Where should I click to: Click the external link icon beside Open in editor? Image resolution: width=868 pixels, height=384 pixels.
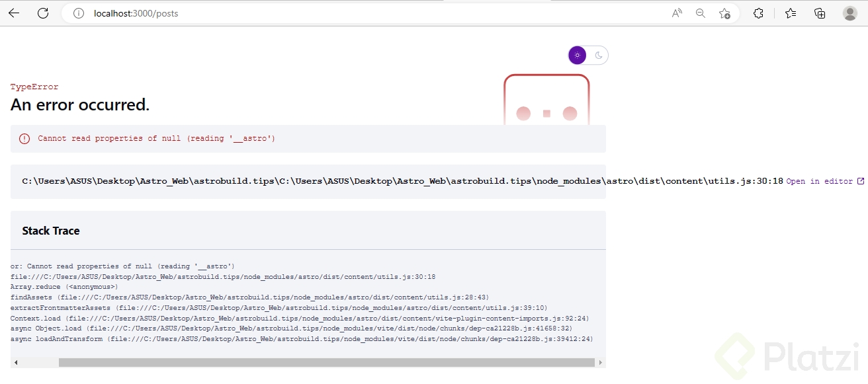(x=861, y=181)
